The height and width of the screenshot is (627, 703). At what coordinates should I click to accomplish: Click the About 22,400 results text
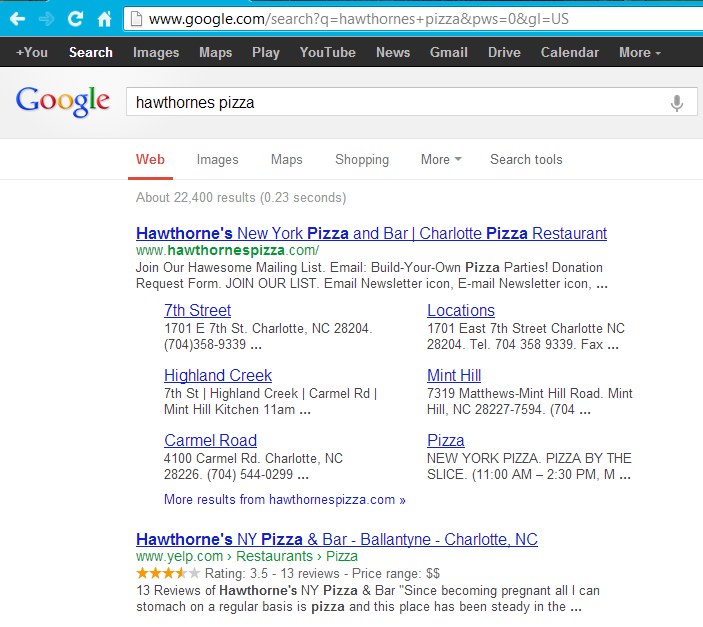tap(241, 198)
